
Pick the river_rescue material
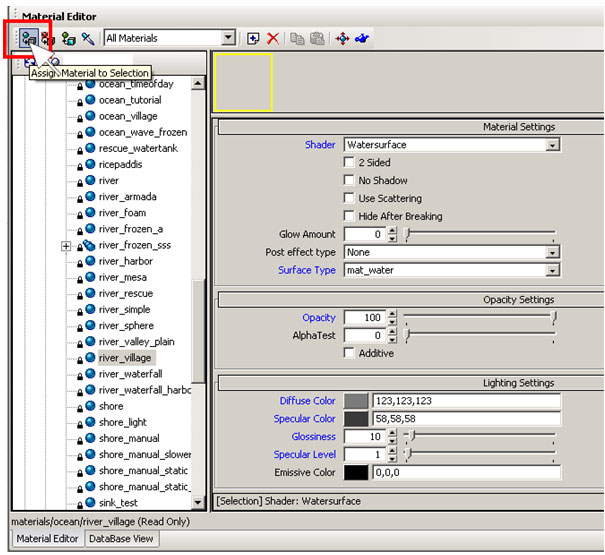click(x=126, y=293)
